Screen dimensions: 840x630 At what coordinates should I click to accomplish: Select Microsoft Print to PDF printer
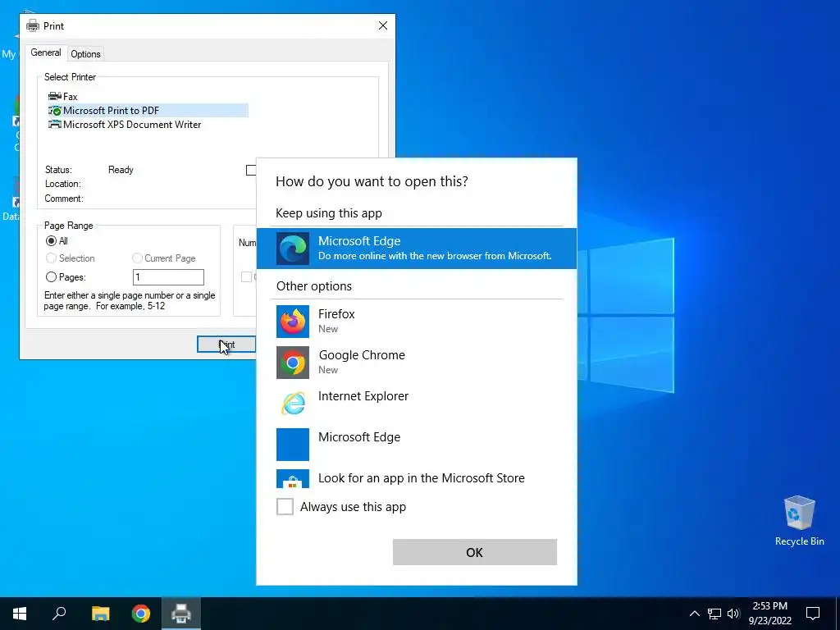click(148, 111)
